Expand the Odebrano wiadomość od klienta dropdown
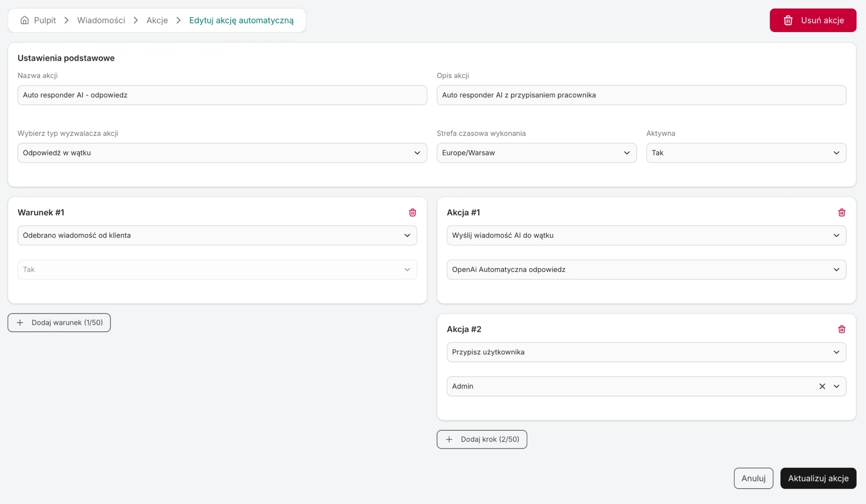This screenshot has height=504, width=866. (x=217, y=235)
